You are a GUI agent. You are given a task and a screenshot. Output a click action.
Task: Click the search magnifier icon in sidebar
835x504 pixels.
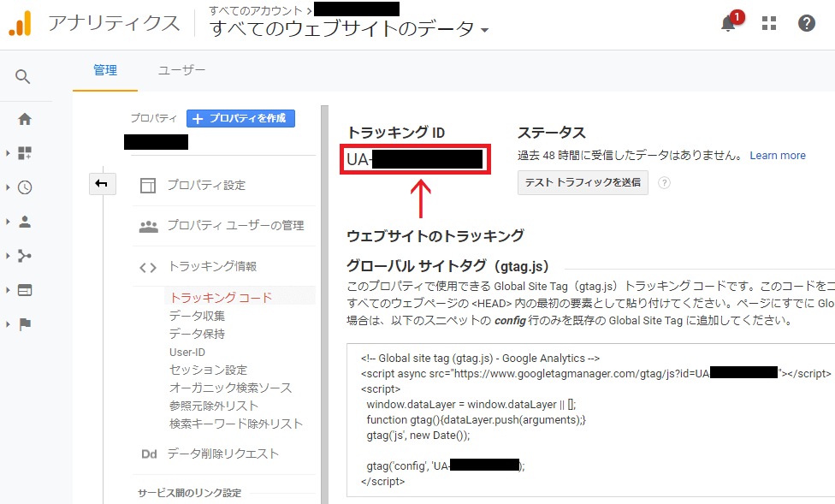click(x=23, y=77)
